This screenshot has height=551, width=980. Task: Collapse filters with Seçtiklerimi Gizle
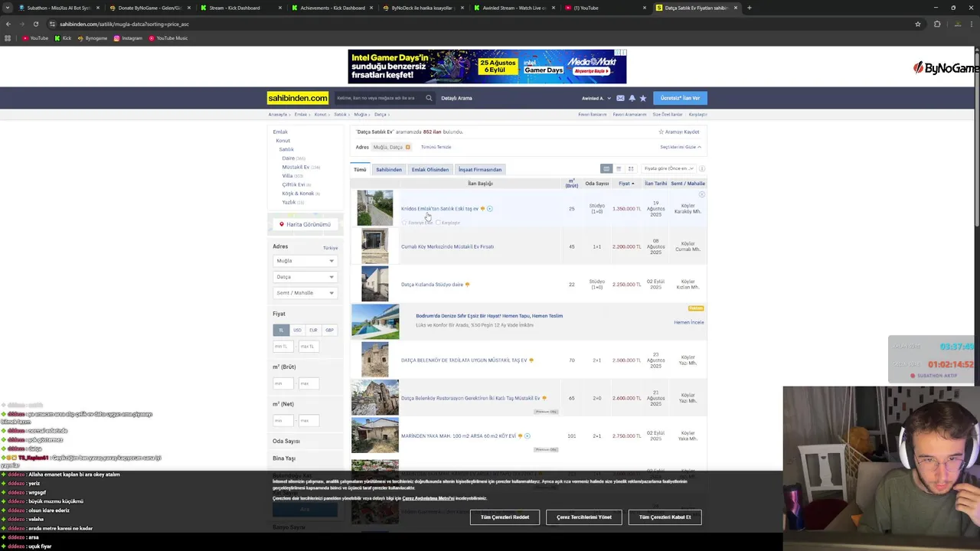[681, 147]
